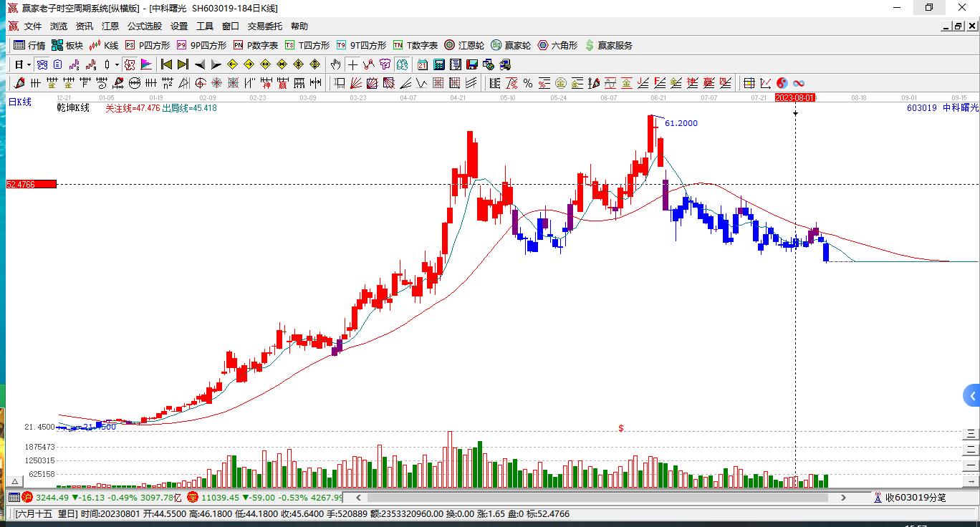Toggle the highlighted 线 line display button
Image resolution: width=980 pixels, height=527 pixels.
pyautogui.click(x=402, y=64)
